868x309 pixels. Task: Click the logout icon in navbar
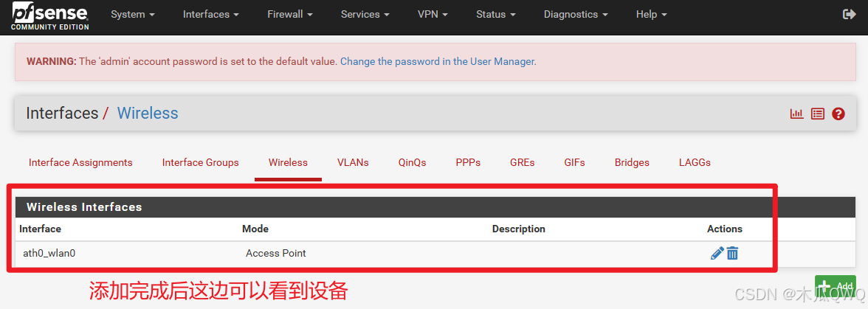pyautogui.click(x=849, y=14)
